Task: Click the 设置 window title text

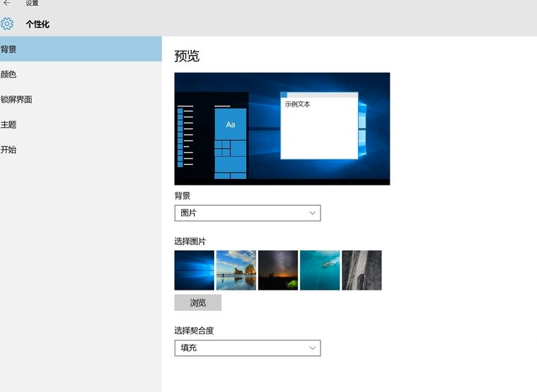Action: coord(32,4)
